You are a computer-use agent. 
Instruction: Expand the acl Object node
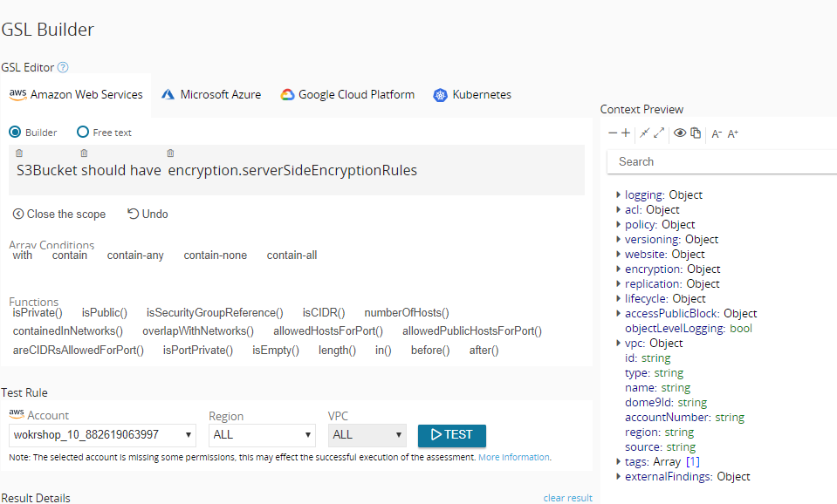(618, 209)
